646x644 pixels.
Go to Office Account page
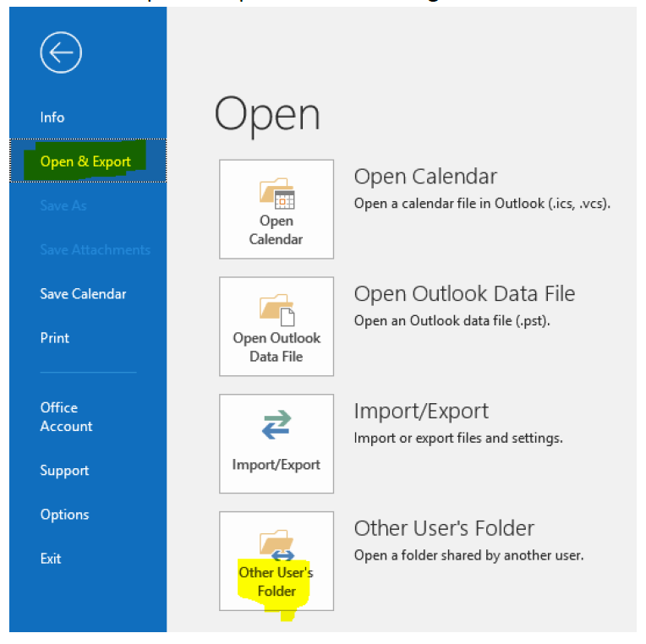(66, 417)
